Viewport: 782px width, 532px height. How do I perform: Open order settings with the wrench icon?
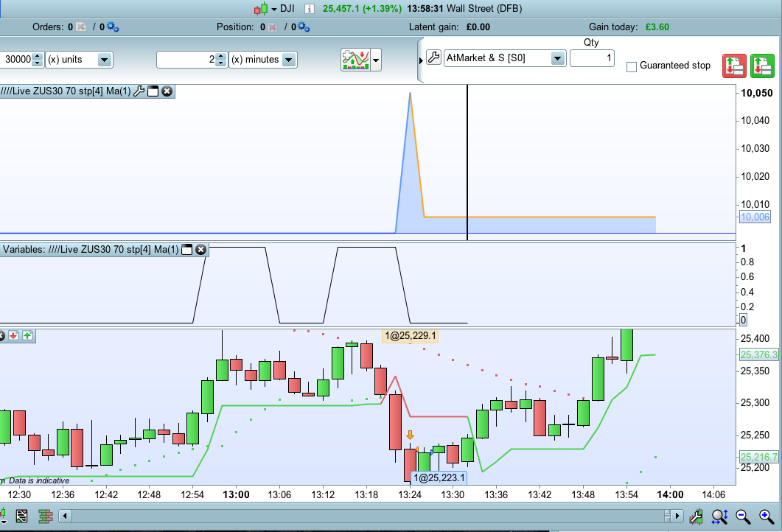click(x=433, y=57)
